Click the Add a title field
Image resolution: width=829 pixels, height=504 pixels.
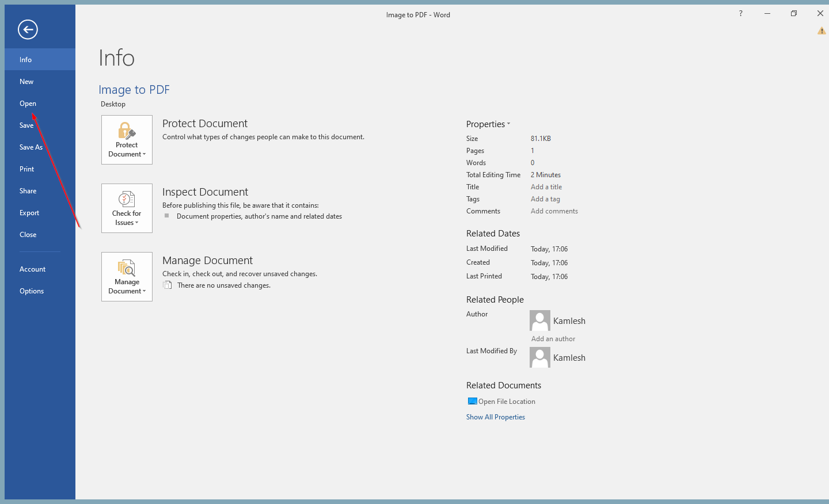click(x=546, y=187)
